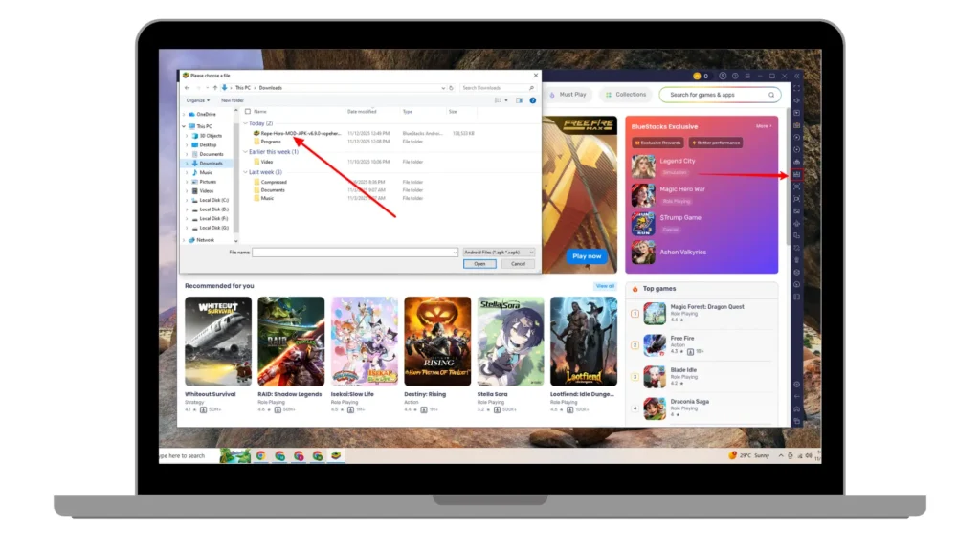Click the gold coin points icon

click(x=697, y=77)
